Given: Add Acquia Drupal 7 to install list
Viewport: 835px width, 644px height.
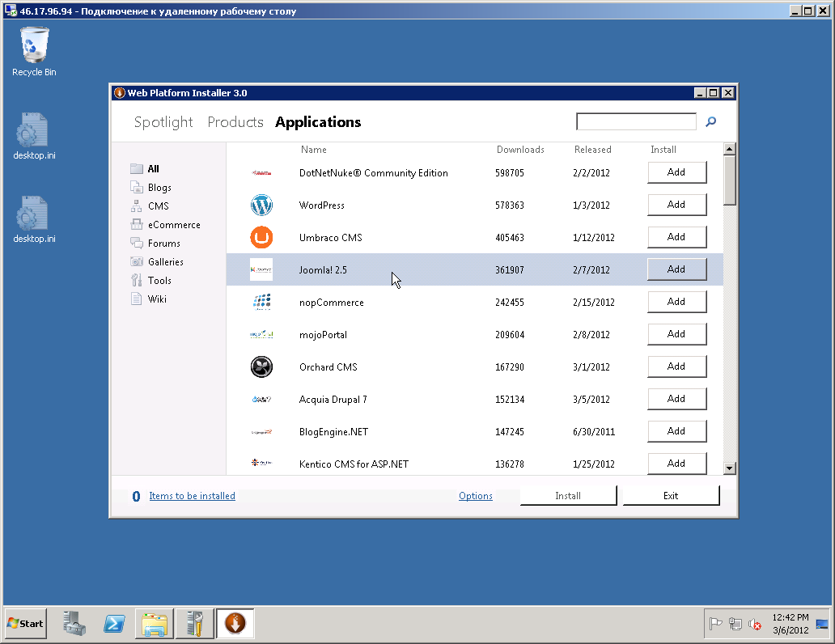Looking at the screenshot, I should coord(677,399).
